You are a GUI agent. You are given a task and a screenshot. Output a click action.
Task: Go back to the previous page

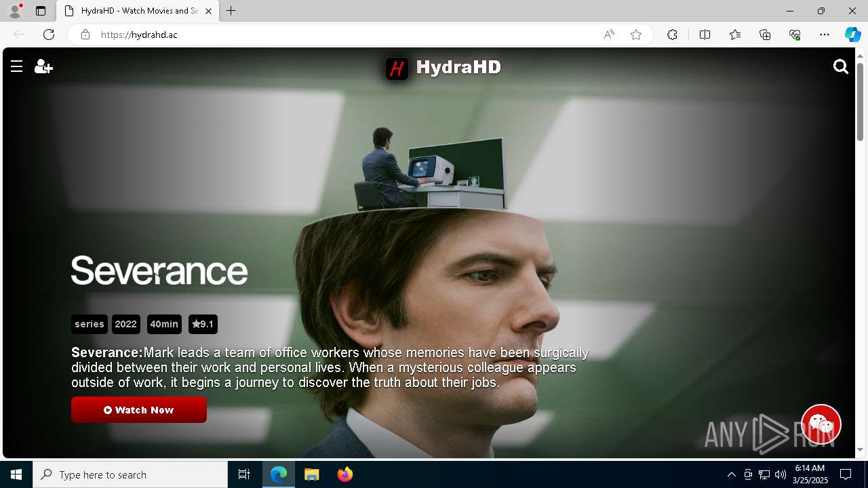[x=19, y=35]
